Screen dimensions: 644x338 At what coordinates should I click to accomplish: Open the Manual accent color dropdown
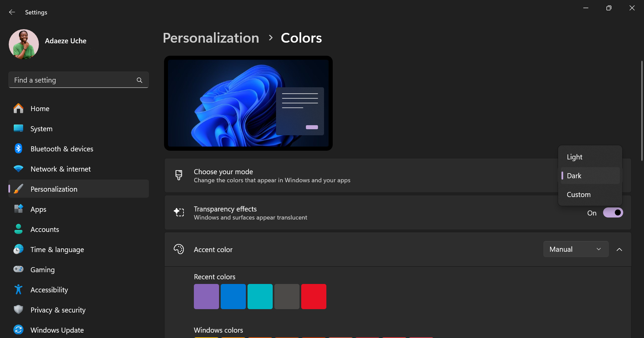[x=576, y=249]
